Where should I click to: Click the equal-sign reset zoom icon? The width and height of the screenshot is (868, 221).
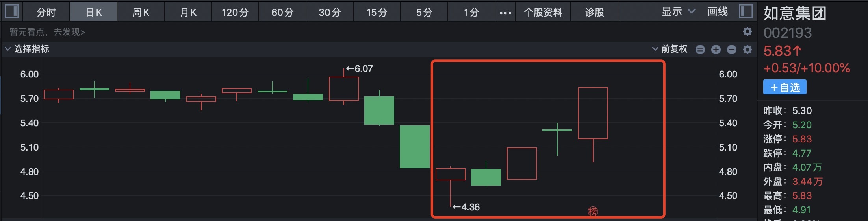click(x=700, y=50)
